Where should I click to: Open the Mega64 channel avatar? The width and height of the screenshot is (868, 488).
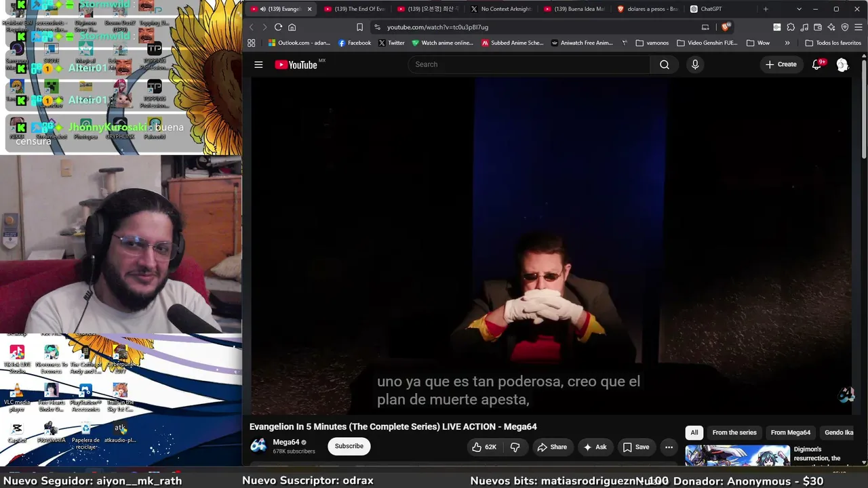pos(258,445)
